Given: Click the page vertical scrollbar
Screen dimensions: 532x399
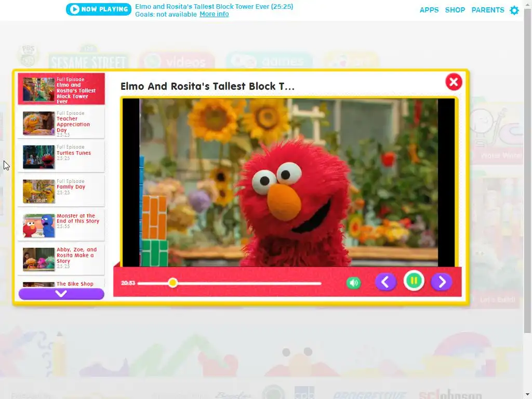Looking at the screenshot, I should pyautogui.click(x=528, y=170).
